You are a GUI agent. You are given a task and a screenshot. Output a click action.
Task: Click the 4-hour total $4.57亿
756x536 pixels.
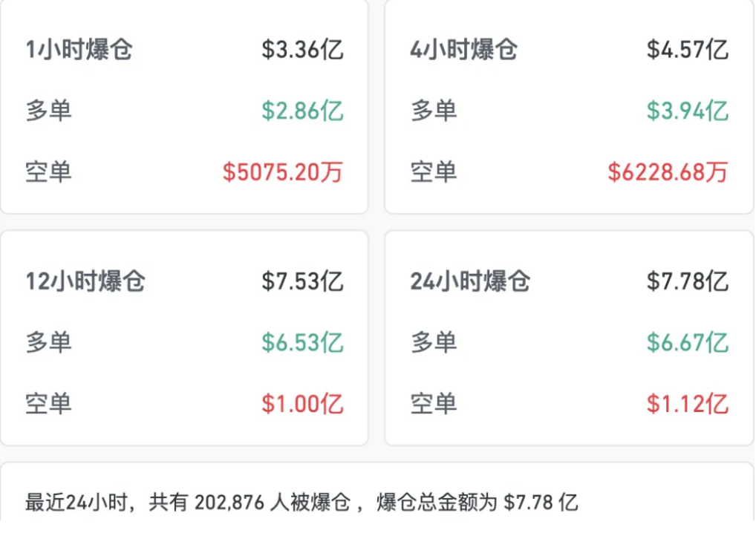(x=687, y=50)
